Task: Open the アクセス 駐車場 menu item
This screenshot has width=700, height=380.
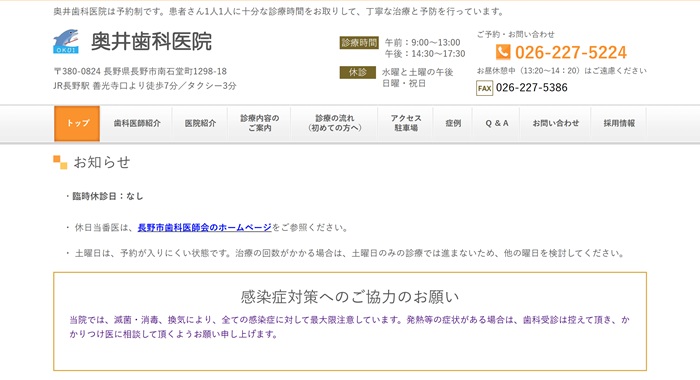Action: (x=406, y=123)
